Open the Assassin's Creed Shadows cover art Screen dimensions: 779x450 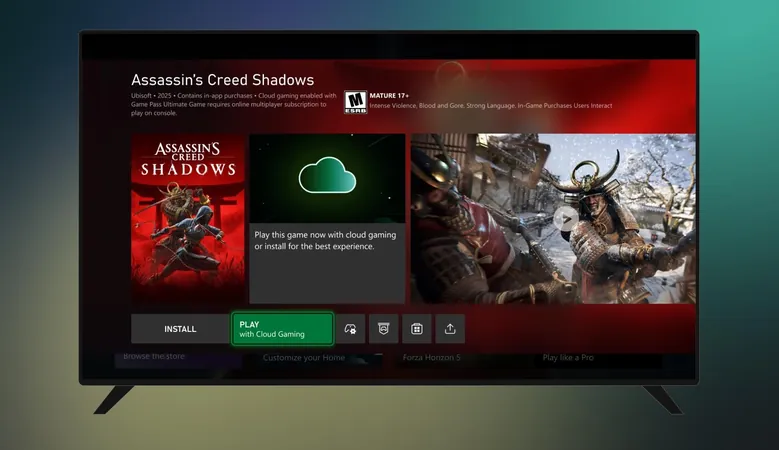188,219
